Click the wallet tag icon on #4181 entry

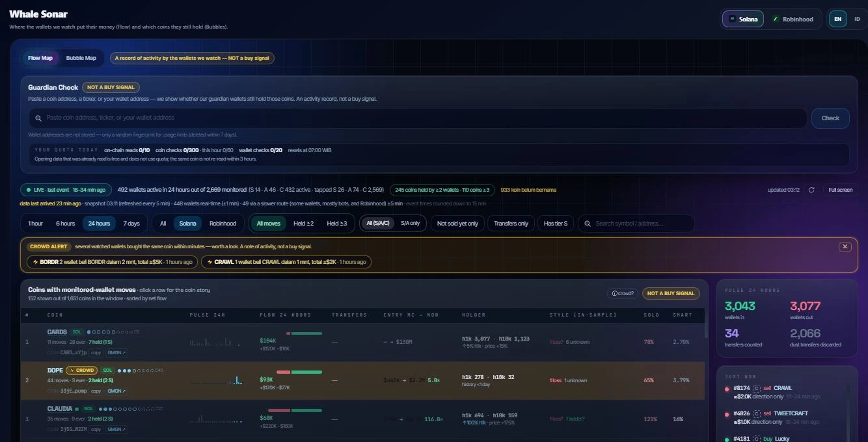point(757,438)
